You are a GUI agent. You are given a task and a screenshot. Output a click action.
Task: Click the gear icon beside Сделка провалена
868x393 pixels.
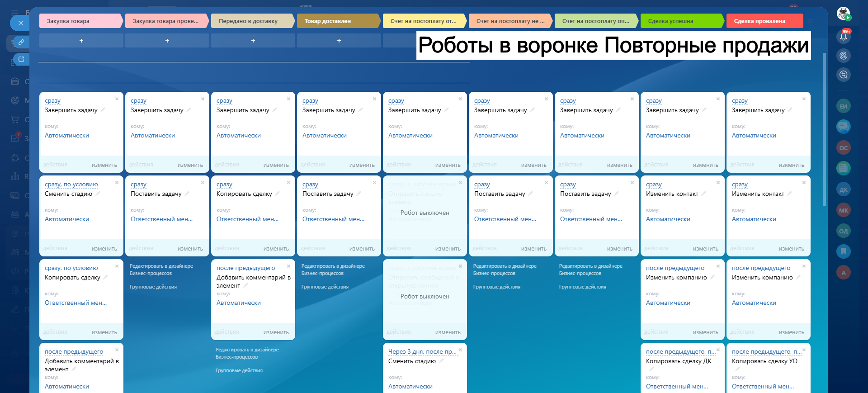pyautogui.click(x=810, y=21)
